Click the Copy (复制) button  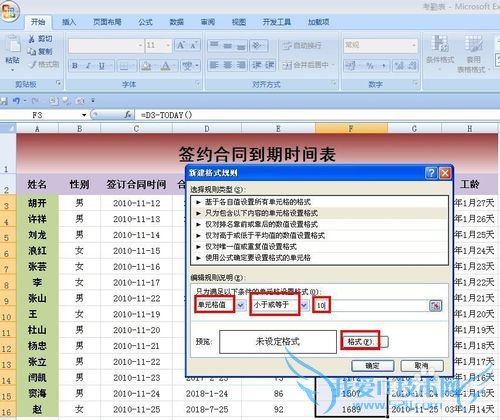tap(41, 51)
